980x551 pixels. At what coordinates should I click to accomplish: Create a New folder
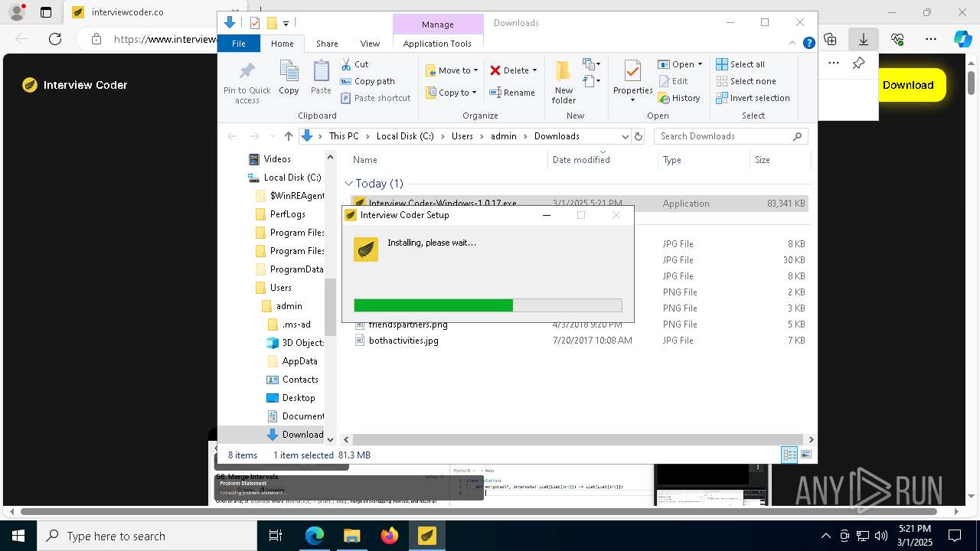pos(563,83)
